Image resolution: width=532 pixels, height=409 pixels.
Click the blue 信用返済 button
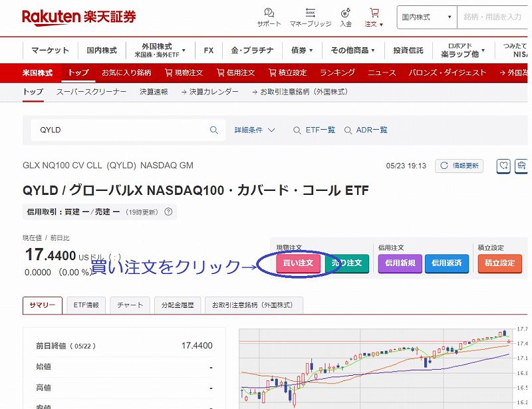tap(446, 263)
